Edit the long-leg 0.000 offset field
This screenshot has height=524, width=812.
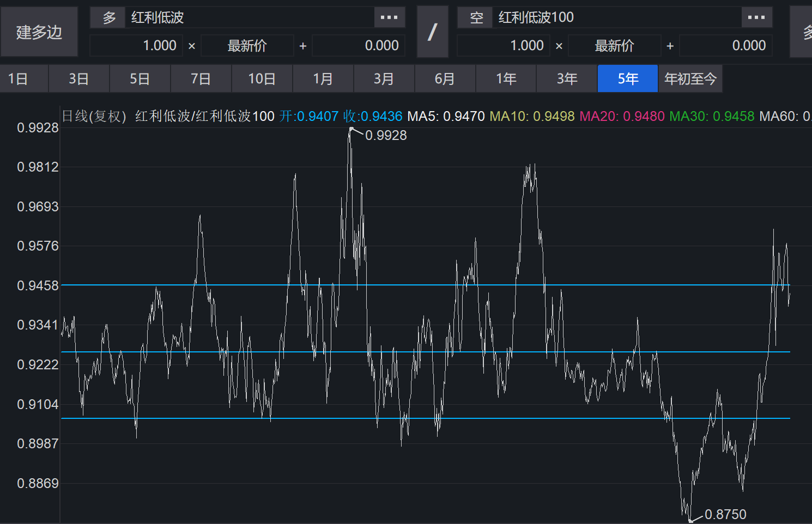pos(358,46)
